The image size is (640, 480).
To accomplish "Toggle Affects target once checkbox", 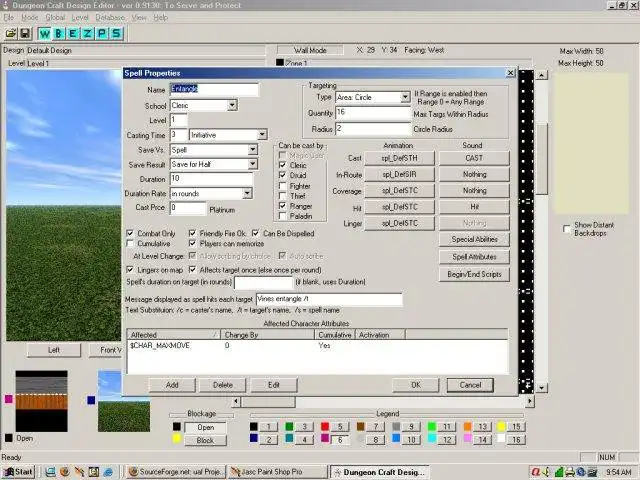I will 193,270.
